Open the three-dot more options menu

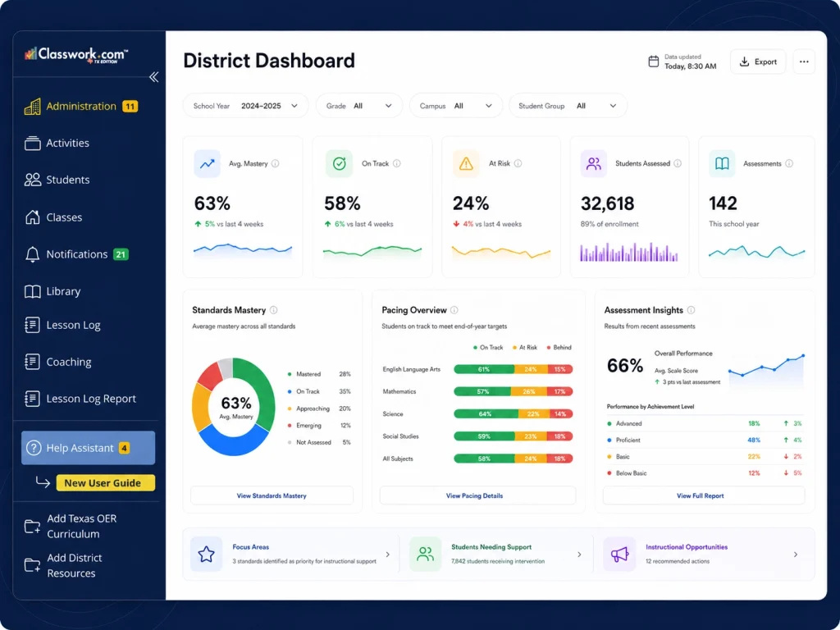[804, 62]
